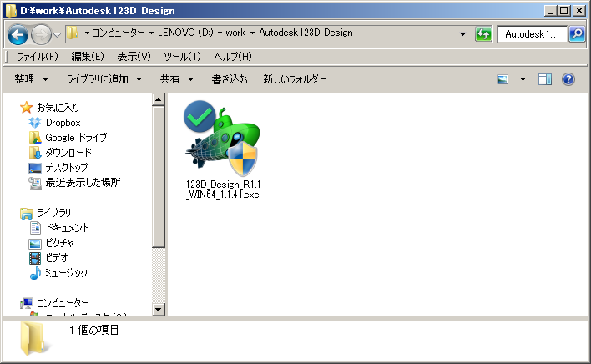
Task: Click the search magnifier icon
Action: [x=577, y=34]
